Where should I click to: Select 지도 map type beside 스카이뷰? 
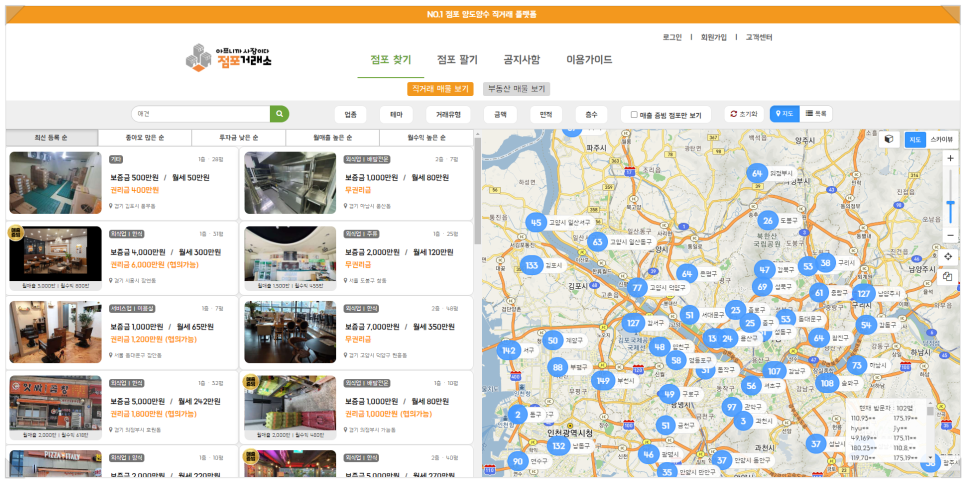[915, 140]
